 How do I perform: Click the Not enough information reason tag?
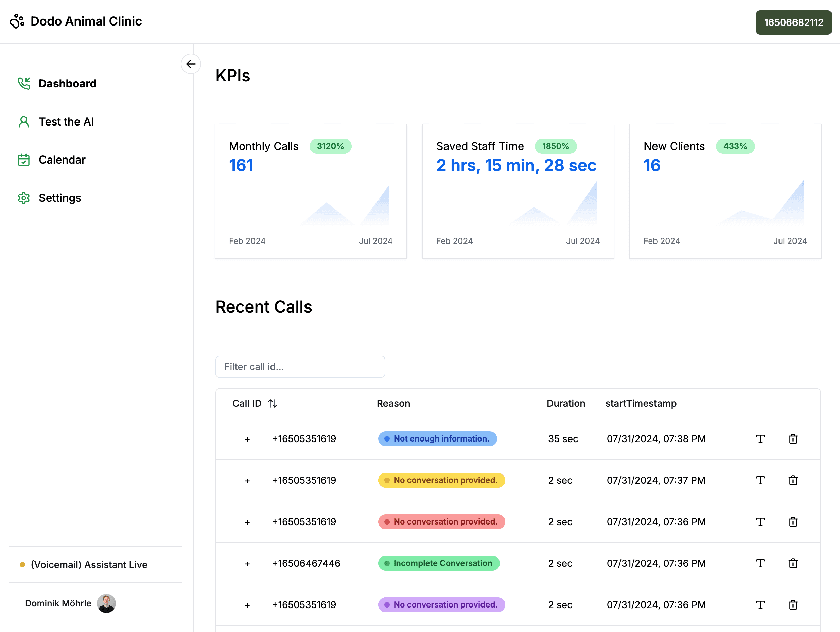(x=437, y=438)
